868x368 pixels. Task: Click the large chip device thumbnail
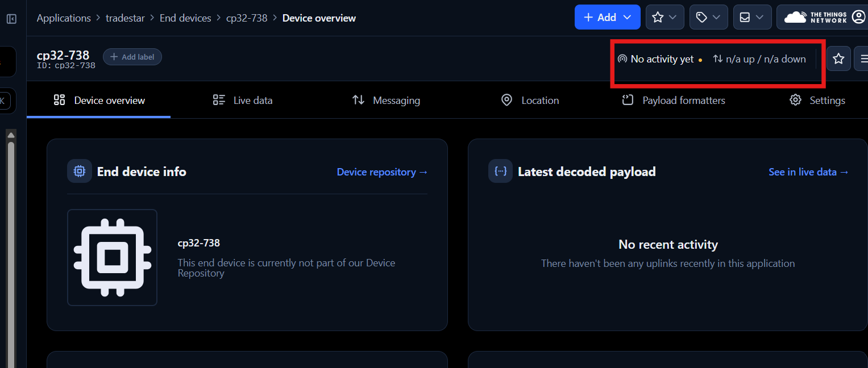(113, 257)
